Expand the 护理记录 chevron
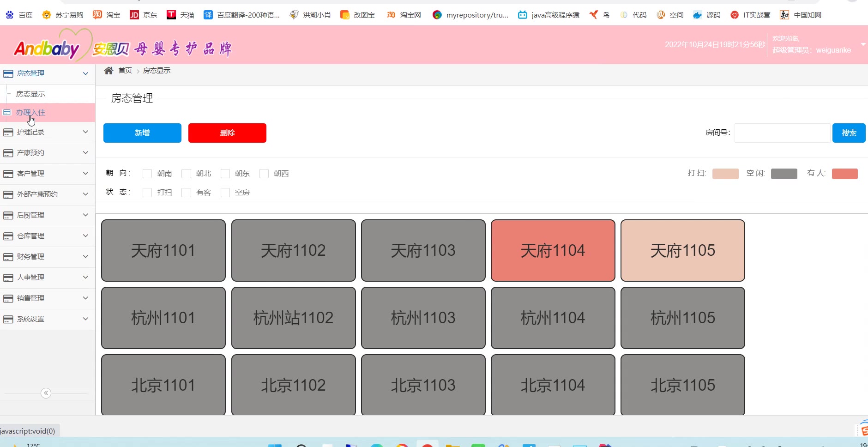The image size is (868, 447). (85, 132)
